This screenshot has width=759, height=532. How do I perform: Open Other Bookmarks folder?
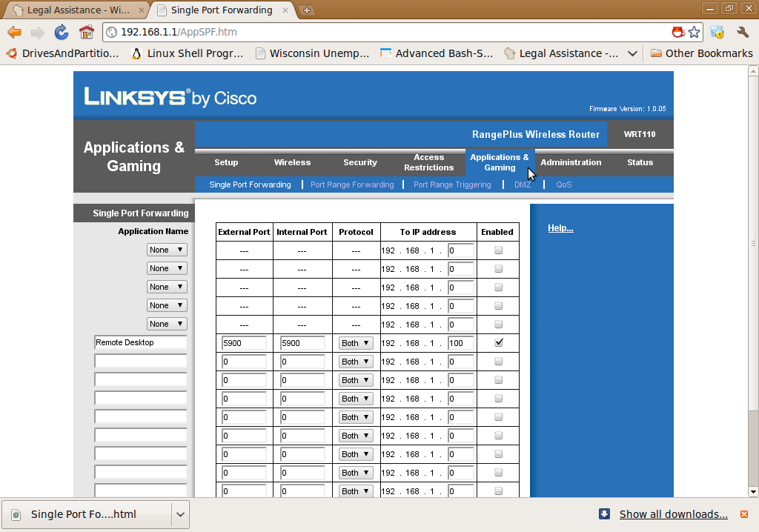(701, 53)
